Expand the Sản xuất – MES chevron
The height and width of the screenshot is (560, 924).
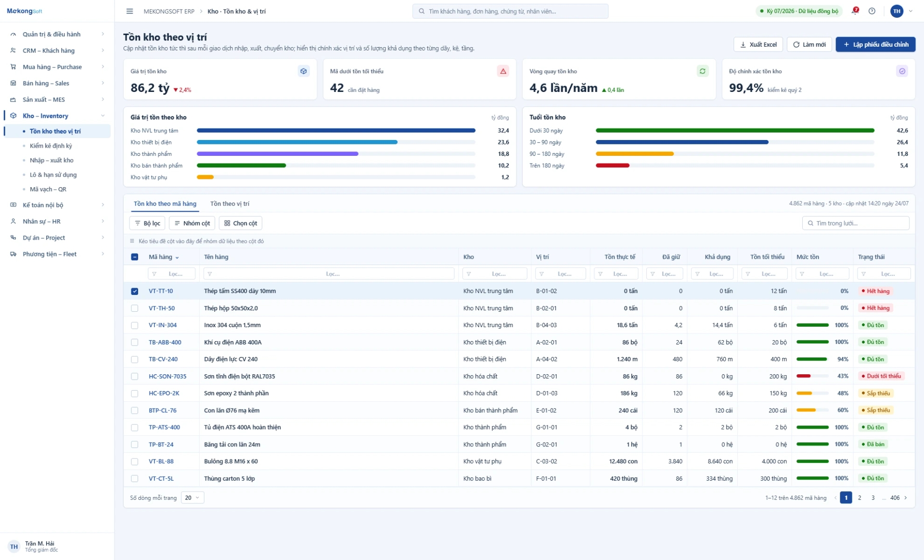(103, 100)
